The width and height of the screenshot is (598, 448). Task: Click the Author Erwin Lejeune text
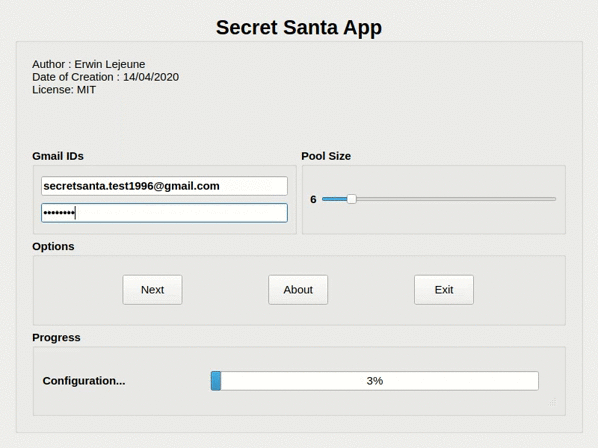coord(88,64)
